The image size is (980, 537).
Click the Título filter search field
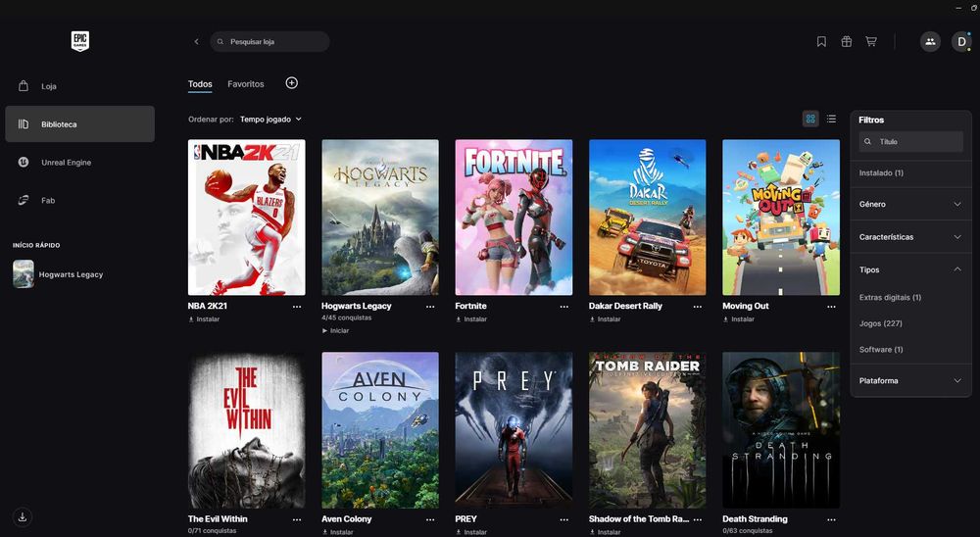910,141
